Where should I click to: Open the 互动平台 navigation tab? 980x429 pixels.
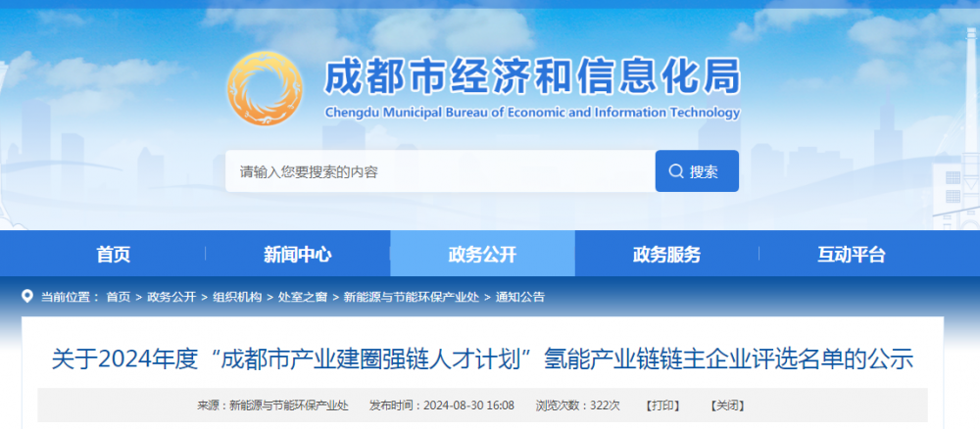click(x=852, y=255)
